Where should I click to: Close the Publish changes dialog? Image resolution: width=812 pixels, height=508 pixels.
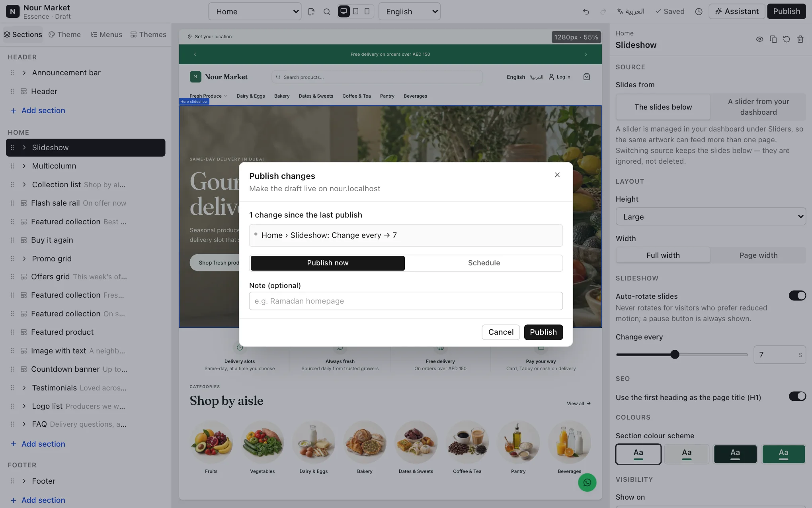point(557,175)
